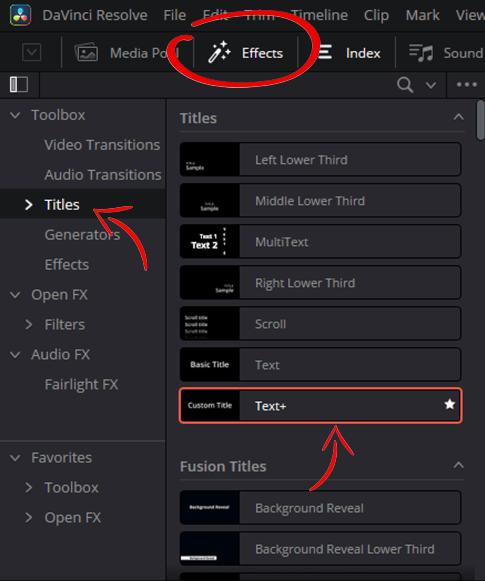Select Left Lower Third title
Screen dimensions: 485x581
point(320,160)
